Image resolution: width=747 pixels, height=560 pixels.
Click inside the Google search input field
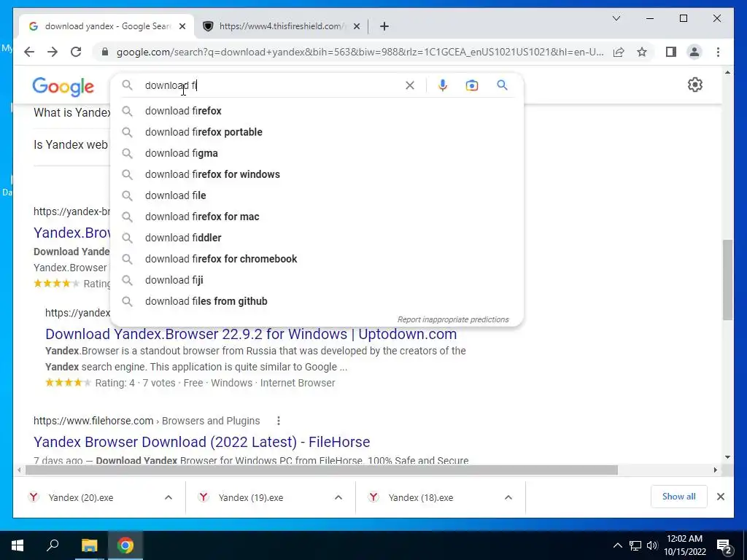point(271,85)
